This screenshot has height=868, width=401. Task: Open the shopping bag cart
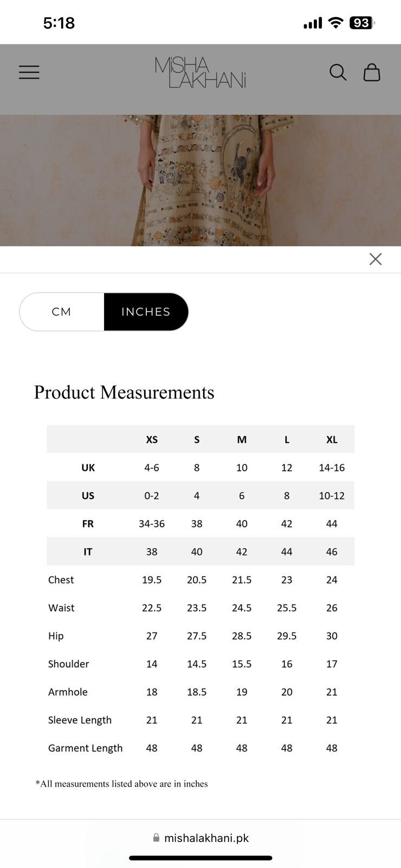pyautogui.click(x=372, y=72)
